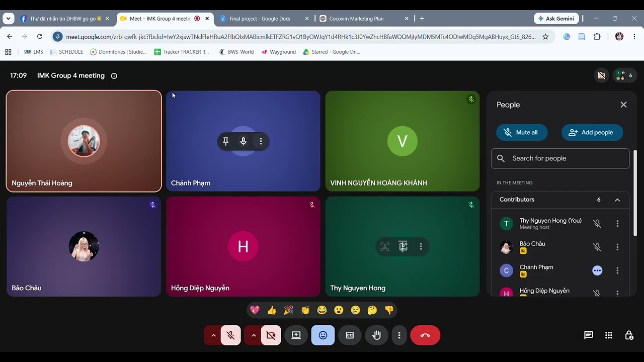Pin Chánh Phạm's video tile
The width and height of the screenshot is (644, 362).
pyautogui.click(x=226, y=141)
